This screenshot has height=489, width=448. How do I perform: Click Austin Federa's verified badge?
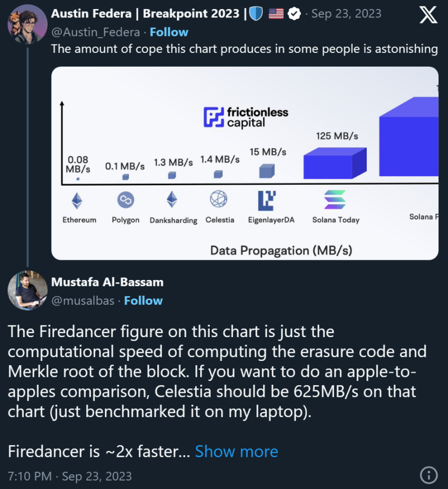pyautogui.click(x=294, y=13)
